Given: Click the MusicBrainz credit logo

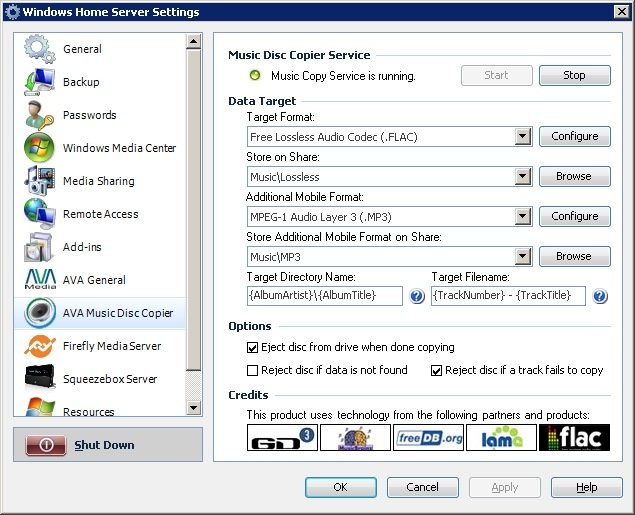Looking at the screenshot, I should pos(355,437).
